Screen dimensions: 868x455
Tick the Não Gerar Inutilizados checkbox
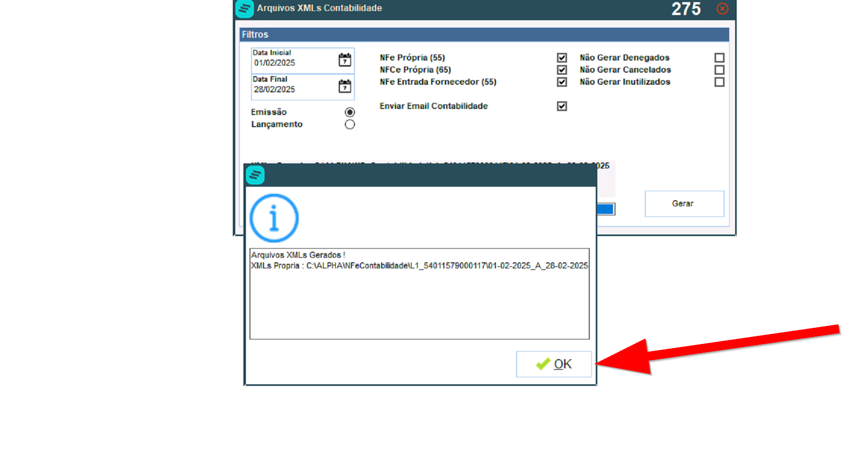click(719, 82)
